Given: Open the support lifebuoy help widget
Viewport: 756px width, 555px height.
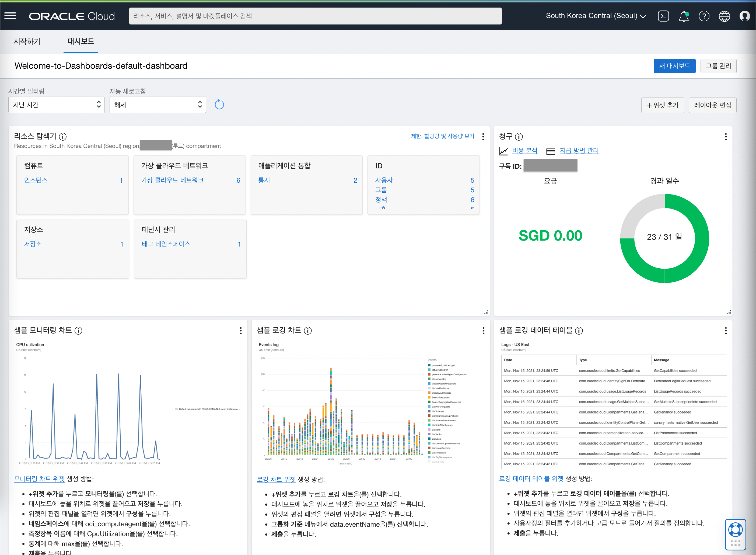Looking at the screenshot, I should [735, 535].
